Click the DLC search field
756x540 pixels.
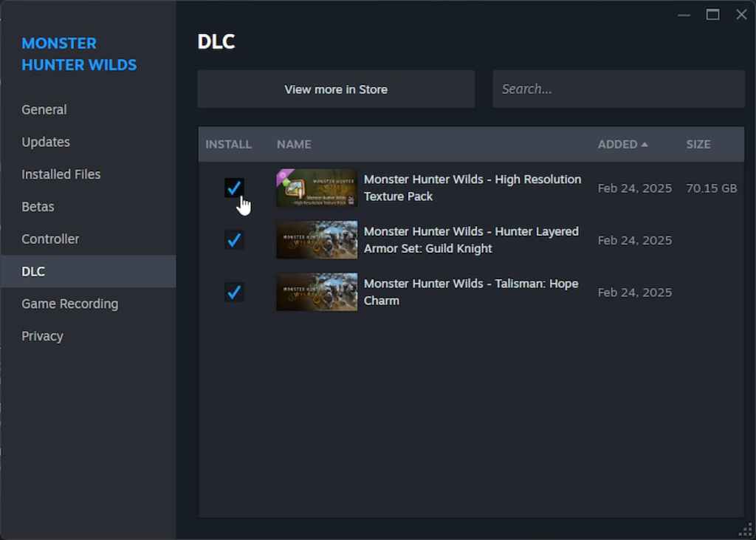[x=618, y=89]
